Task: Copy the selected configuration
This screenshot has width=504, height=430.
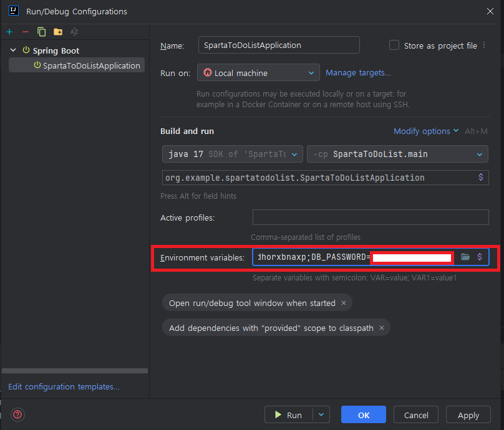Action: pos(41,32)
